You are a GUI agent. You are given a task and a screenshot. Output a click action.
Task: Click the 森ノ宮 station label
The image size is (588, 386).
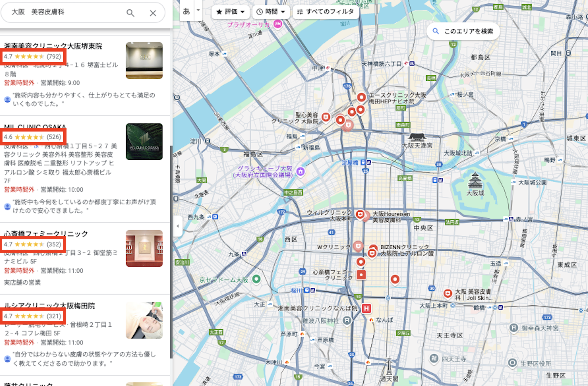[525, 219]
